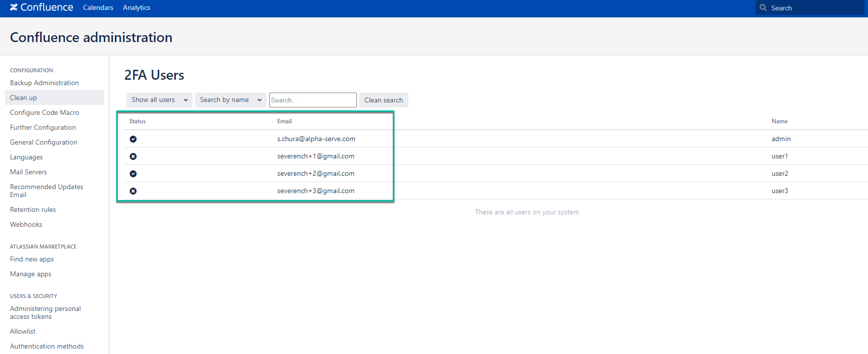Open the Search by name dropdown
The height and width of the screenshot is (354, 868).
point(230,100)
